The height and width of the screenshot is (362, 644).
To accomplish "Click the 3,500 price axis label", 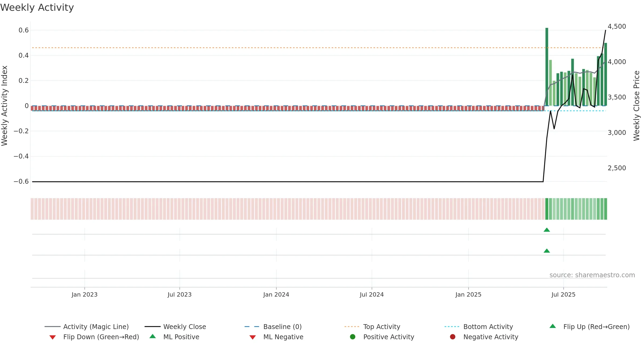I will pyautogui.click(x=617, y=97).
